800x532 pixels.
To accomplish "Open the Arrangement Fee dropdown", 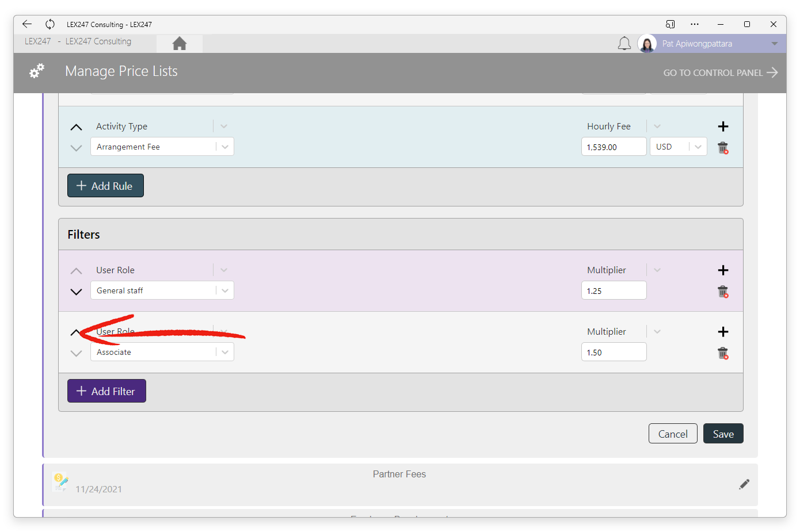I will click(162, 147).
